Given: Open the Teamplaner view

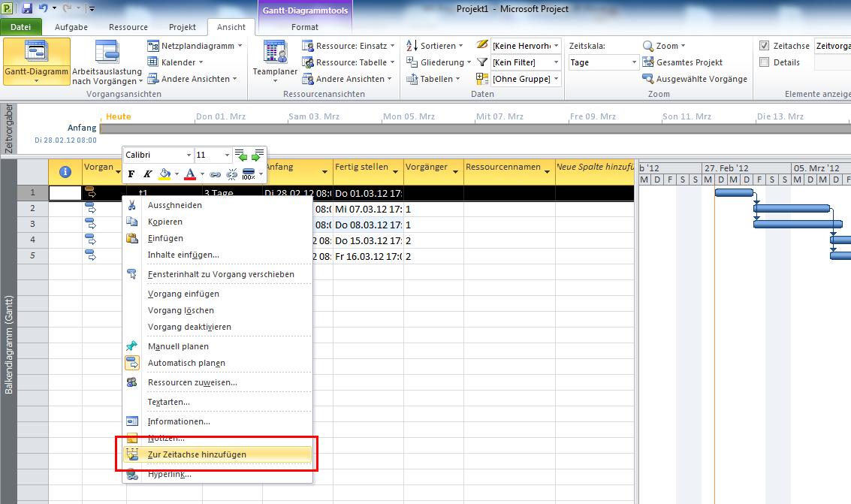Looking at the screenshot, I should tap(275, 62).
